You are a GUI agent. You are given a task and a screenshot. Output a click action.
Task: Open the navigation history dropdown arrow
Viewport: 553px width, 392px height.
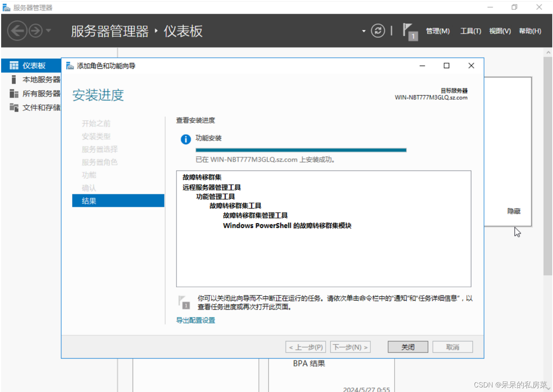point(49,31)
